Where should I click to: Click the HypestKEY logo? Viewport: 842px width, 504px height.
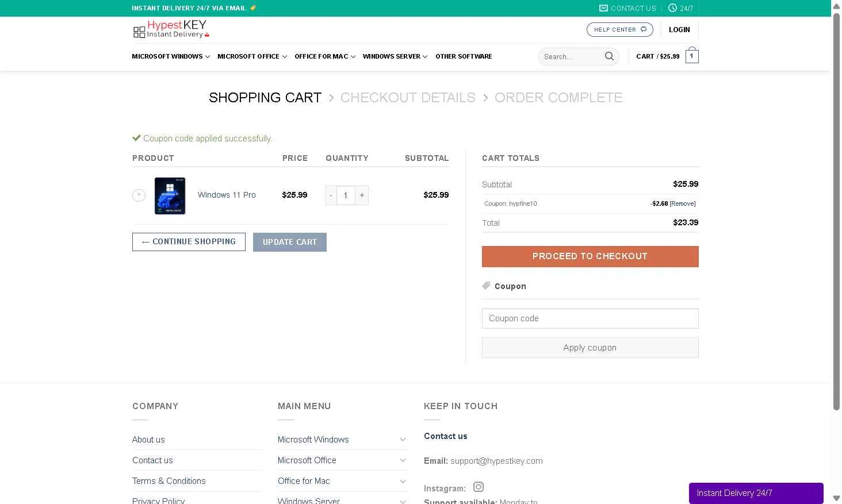(171, 29)
